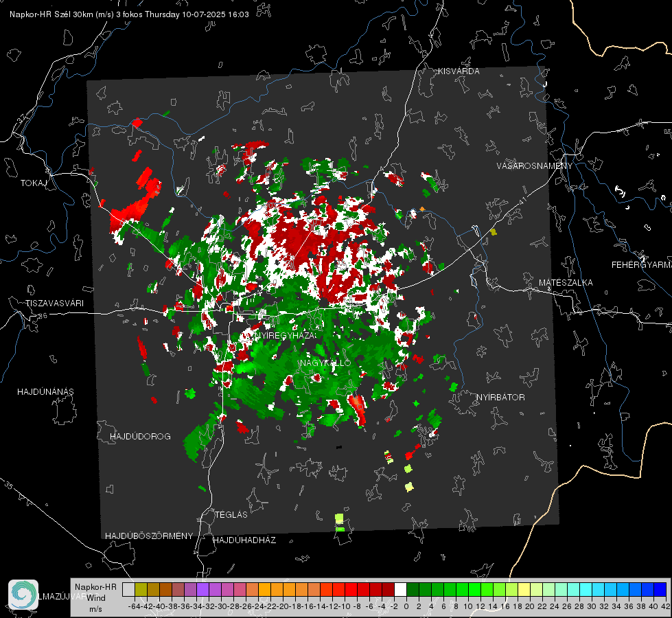Click the NAGYKÁLLÓ city label
The image size is (672, 618).
325,363
